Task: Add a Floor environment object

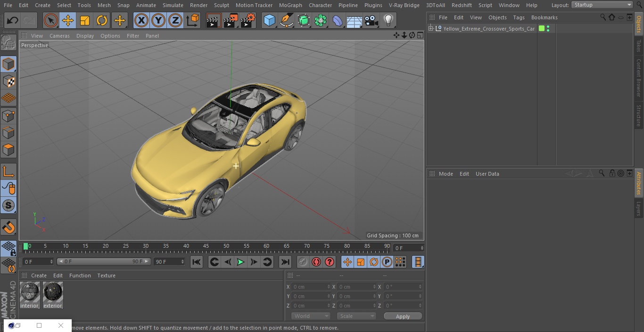Action: pyautogui.click(x=355, y=20)
